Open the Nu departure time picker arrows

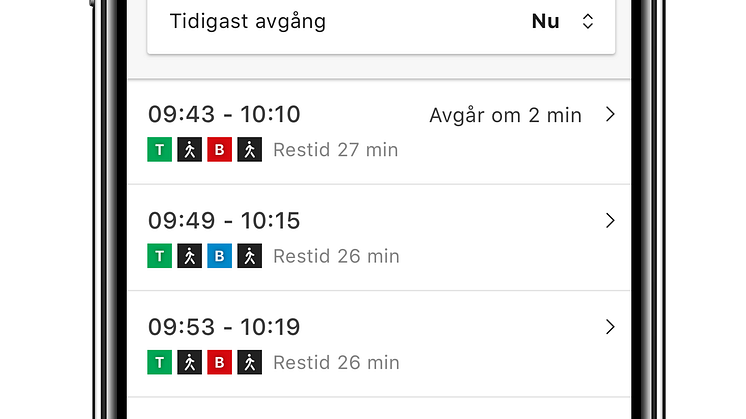pos(588,21)
